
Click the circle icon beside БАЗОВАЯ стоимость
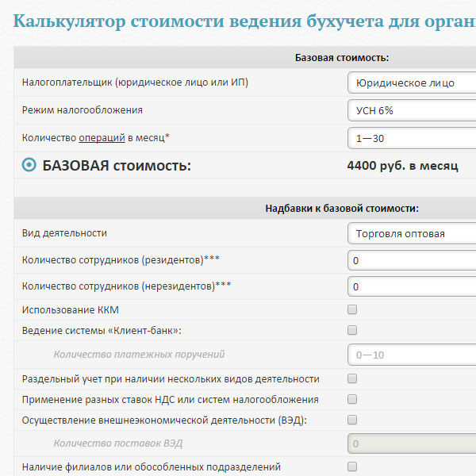pos(29,165)
